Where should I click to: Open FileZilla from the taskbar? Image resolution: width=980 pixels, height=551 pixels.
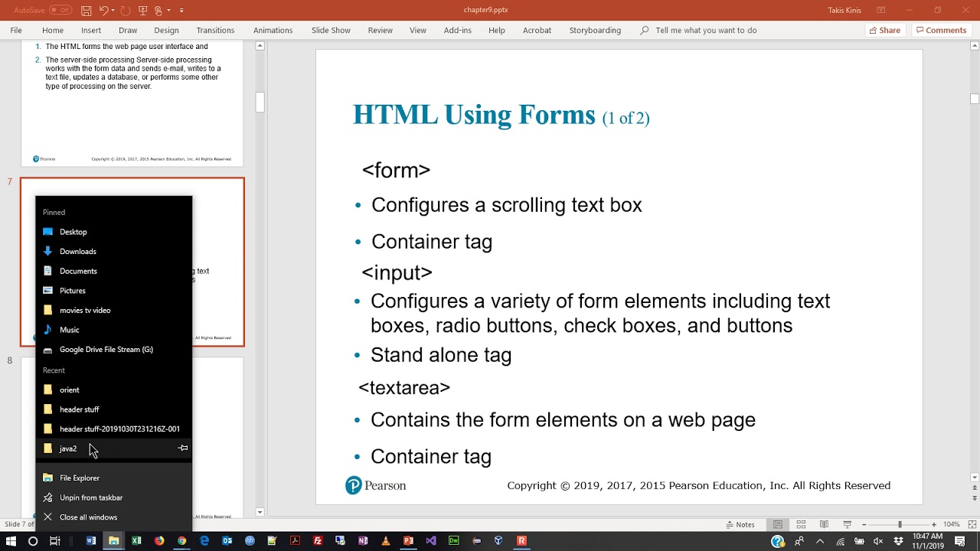point(318,541)
